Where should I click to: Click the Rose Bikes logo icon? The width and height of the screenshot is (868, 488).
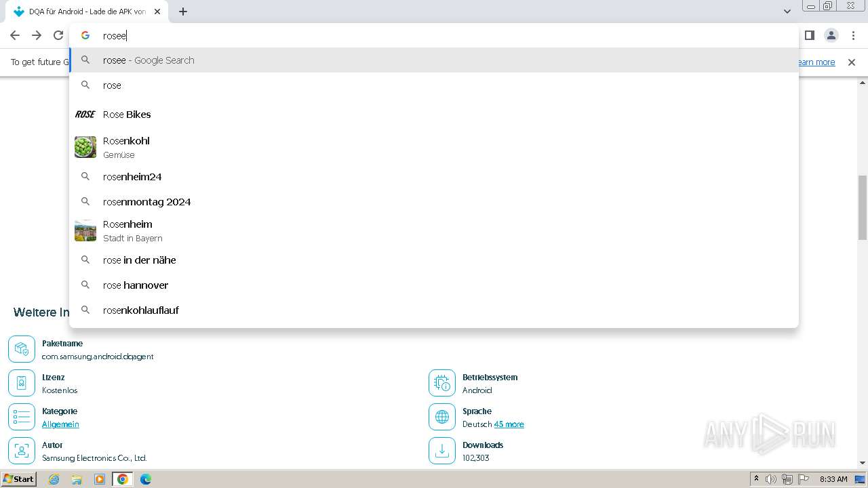pyautogui.click(x=85, y=115)
